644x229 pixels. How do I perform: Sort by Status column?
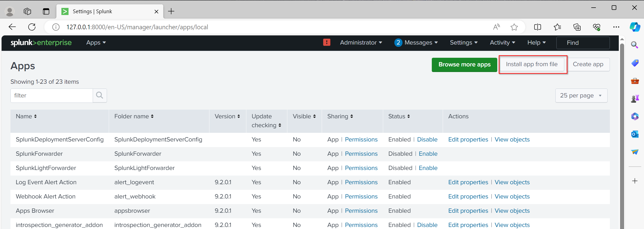[x=399, y=116]
